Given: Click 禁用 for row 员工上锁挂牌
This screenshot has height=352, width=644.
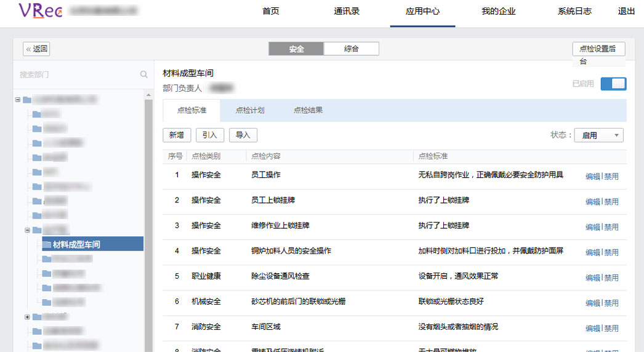Looking at the screenshot, I should point(611,202).
